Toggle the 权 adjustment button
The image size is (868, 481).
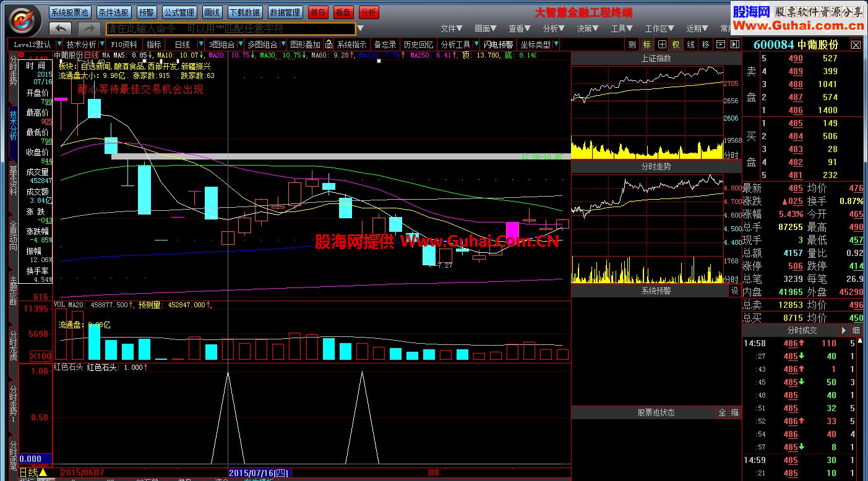coord(676,45)
